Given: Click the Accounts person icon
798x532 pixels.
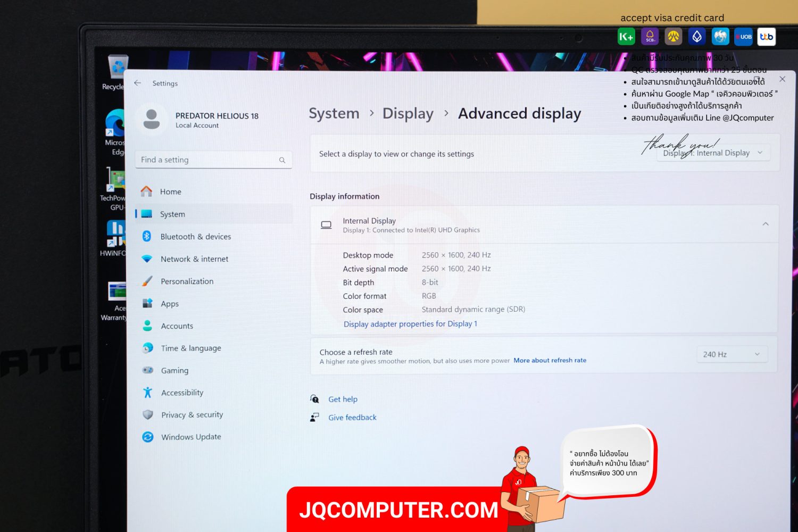Looking at the screenshot, I should [147, 326].
